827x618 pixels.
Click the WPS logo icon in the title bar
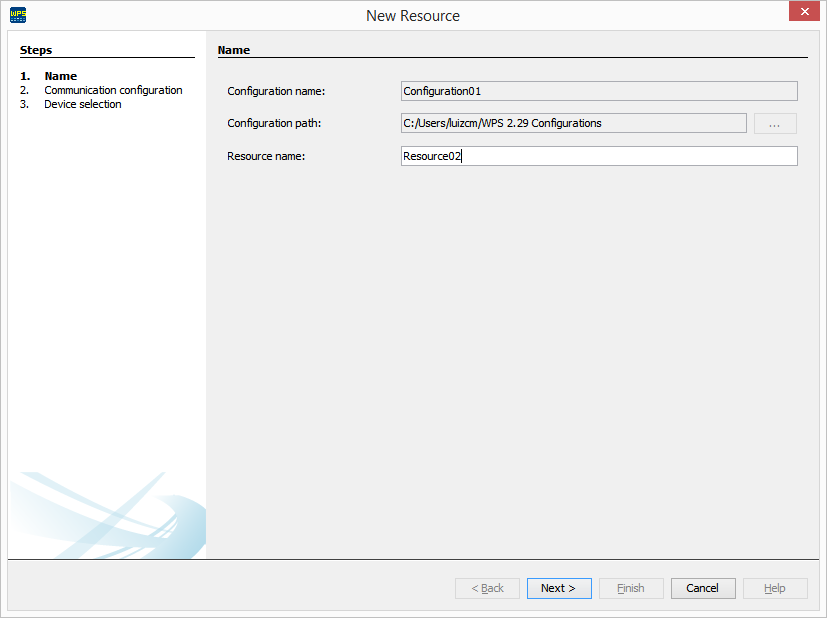[x=16, y=15]
